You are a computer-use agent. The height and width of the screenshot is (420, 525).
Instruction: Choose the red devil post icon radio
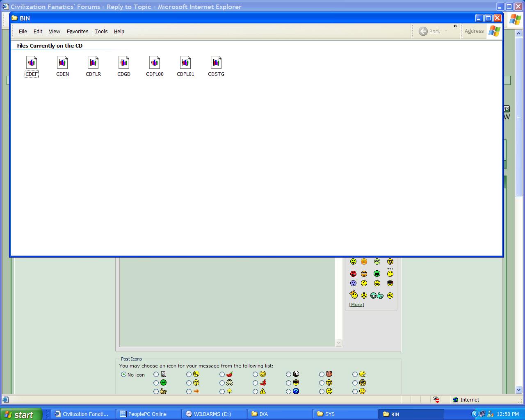(x=322, y=374)
